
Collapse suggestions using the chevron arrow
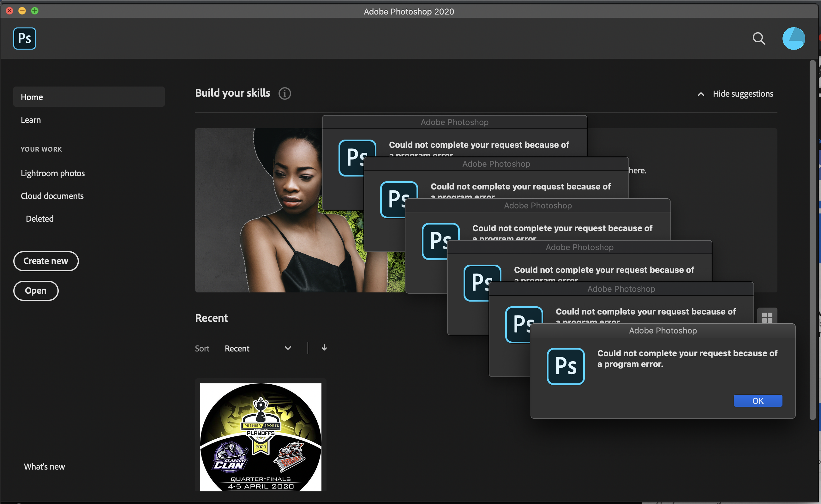click(701, 94)
